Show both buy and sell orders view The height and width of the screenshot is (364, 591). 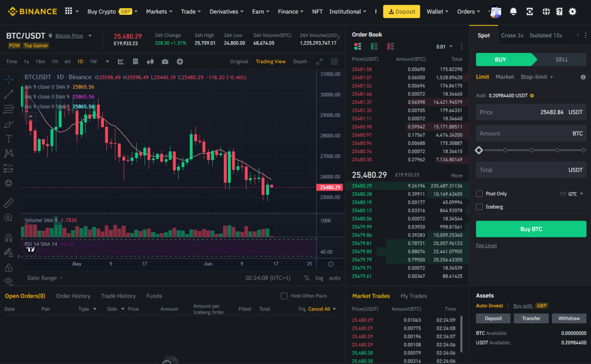coord(357,46)
